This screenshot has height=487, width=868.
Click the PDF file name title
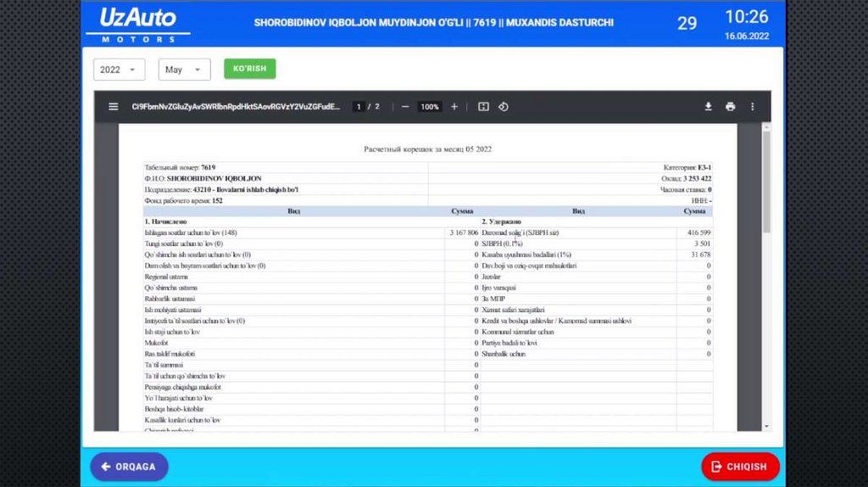point(236,107)
